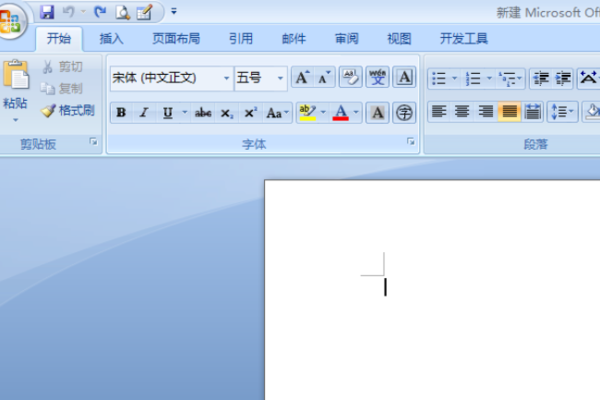Image resolution: width=600 pixels, height=400 pixels.
Task: Apply distributed alignment
Action: click(x=532, y=112)
